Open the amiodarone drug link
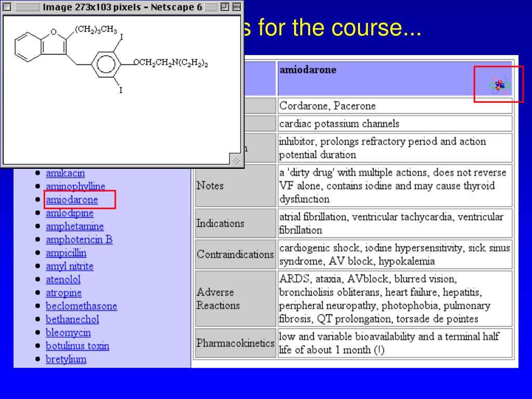The height and width of the screenshot is (399, 532). [x=72, y=199]
